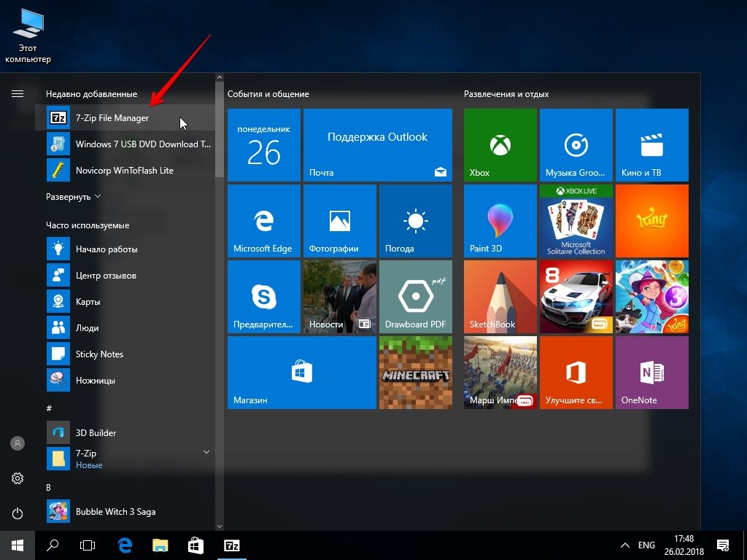Open Фотографии photos tile

click(340, 221)
